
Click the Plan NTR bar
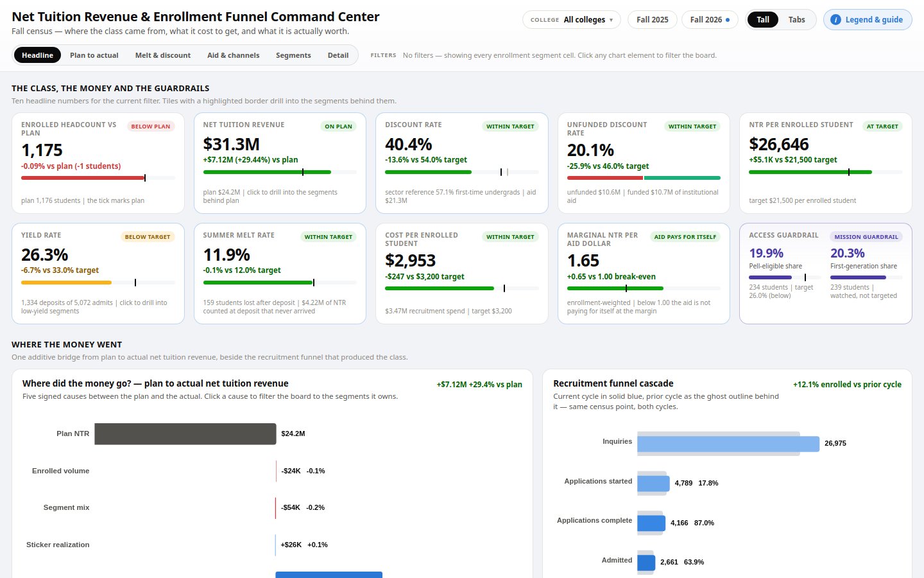[x=185, y=434]
